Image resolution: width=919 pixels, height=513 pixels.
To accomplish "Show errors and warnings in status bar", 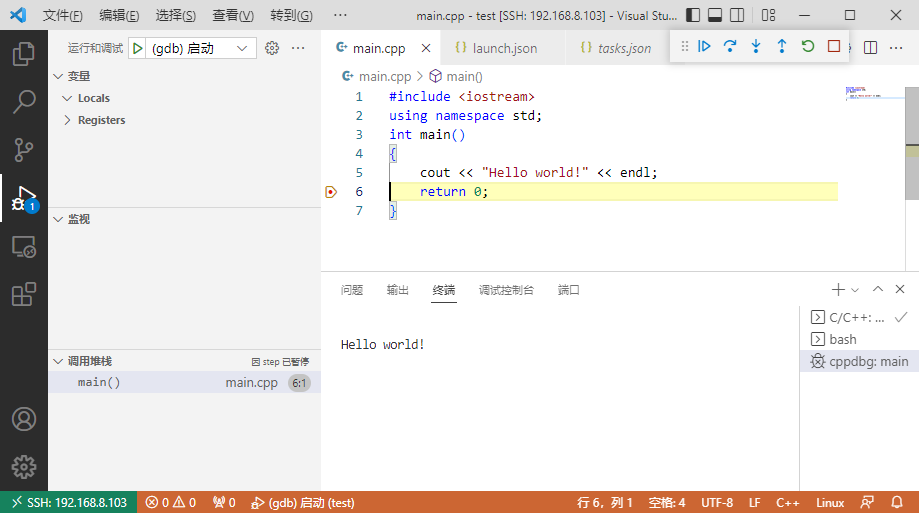I will click(171, 502).
